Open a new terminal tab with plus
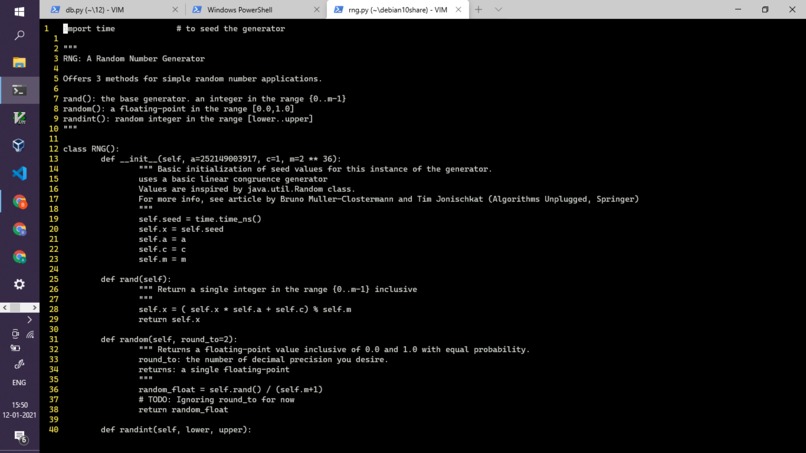The width and height of the screenshot is (806, 453). 479,10
